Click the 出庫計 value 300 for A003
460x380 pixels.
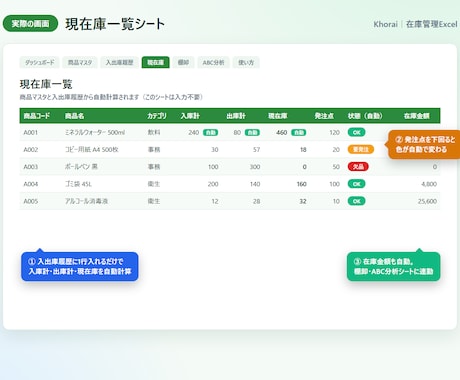[255, 167]
